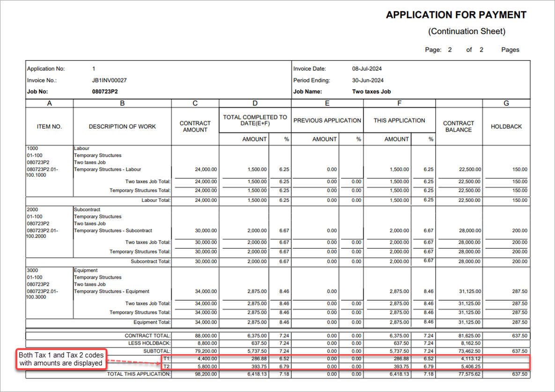Click column letter A header

point(49,104)
